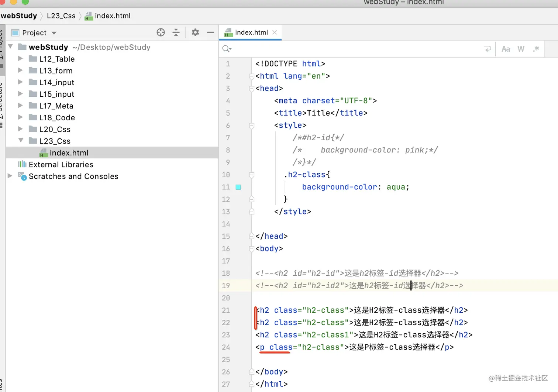Expand Scratches and Consoles node
This screenshot has height=392, width=558.
(x=10, y=176)
